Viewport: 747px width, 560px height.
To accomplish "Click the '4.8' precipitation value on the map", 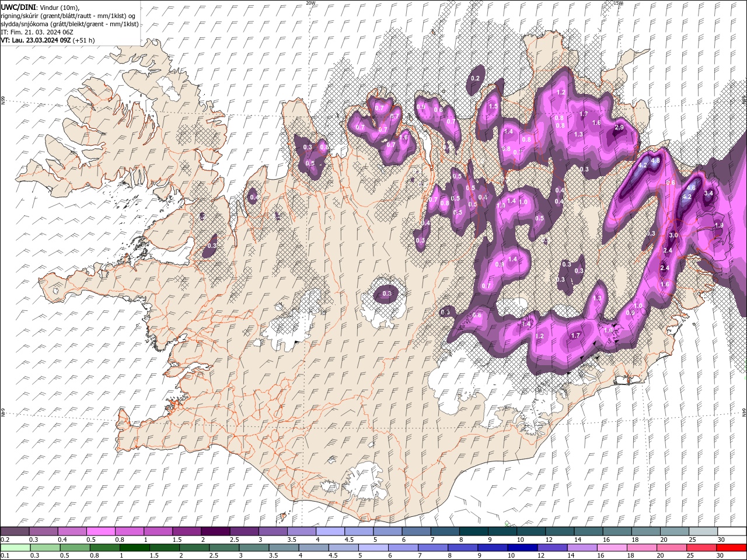I will pyautogui.click(x=655, y=160).
